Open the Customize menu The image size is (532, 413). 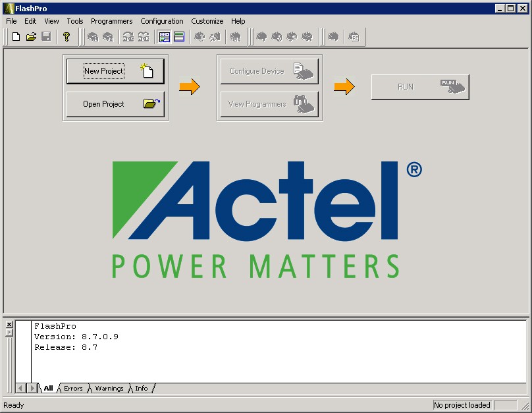pyautogui.click(x=207, y=21)
